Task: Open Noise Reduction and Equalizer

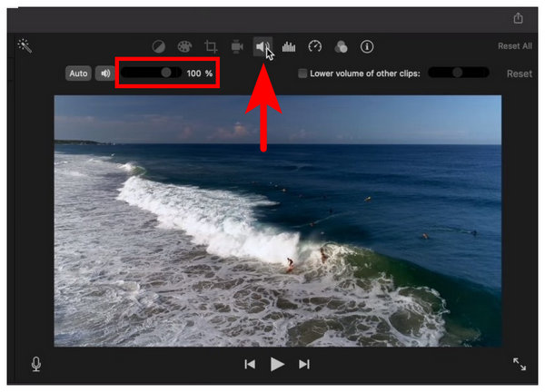Action: click(289, 46)
